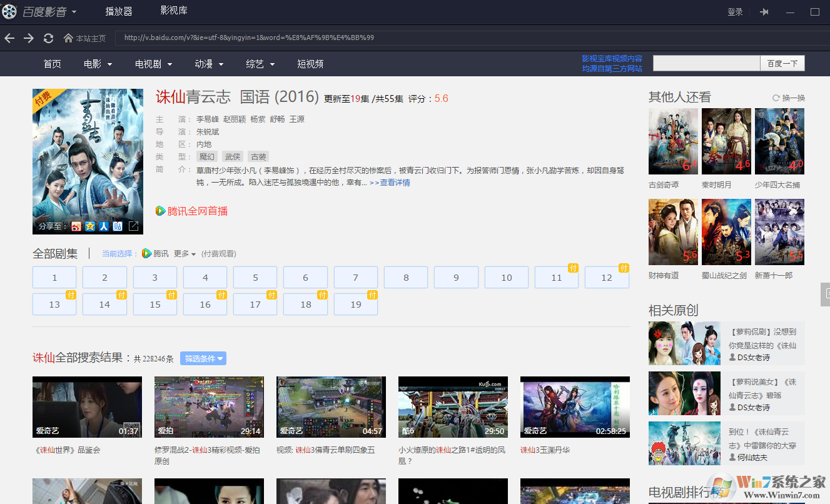The width and height of the screenshot is (830, 504).
Task: Share to Sina Weibo
Action: point(76,226)
